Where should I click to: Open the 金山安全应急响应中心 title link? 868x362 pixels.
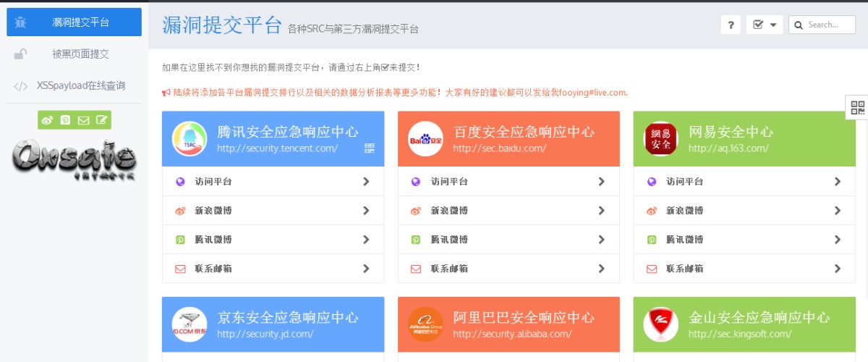(x=759, y=318)
